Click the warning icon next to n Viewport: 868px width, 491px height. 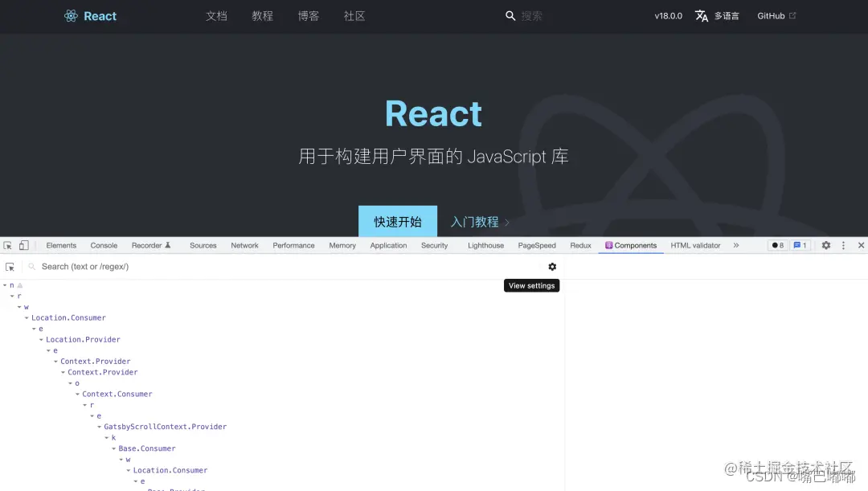click(x=20, y=285)
